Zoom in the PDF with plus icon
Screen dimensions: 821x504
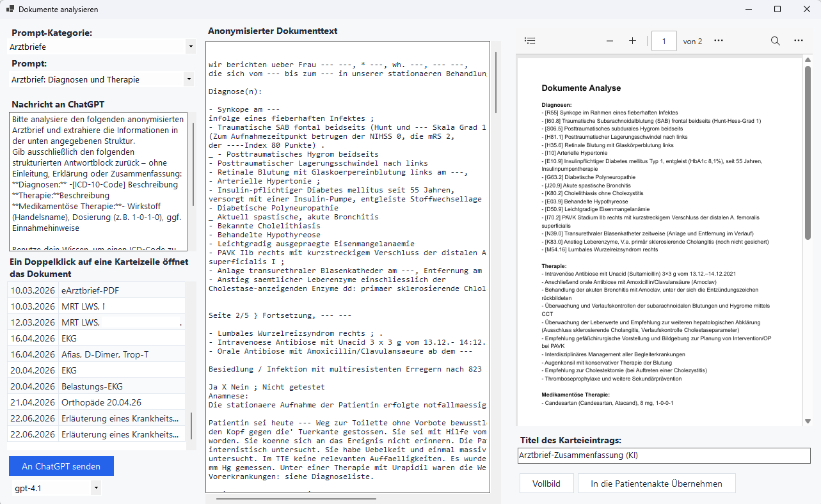pos(632,41)
